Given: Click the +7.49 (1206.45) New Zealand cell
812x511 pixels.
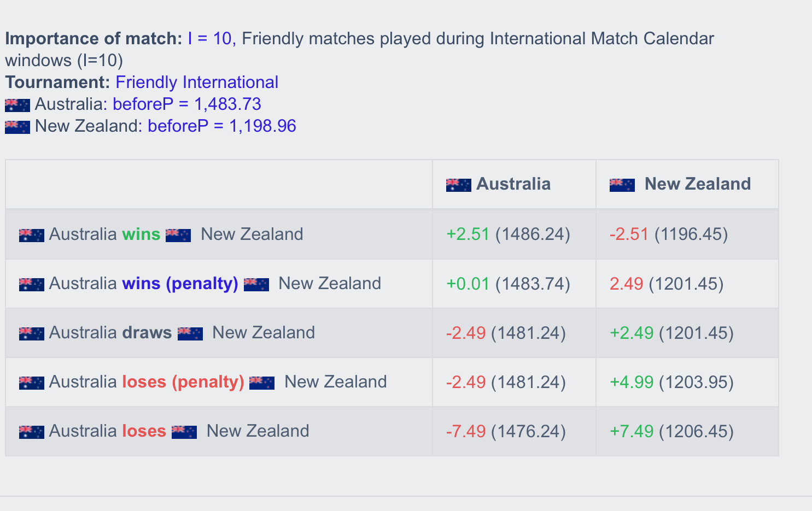Looking at the screenshot, I should (687, 431).
